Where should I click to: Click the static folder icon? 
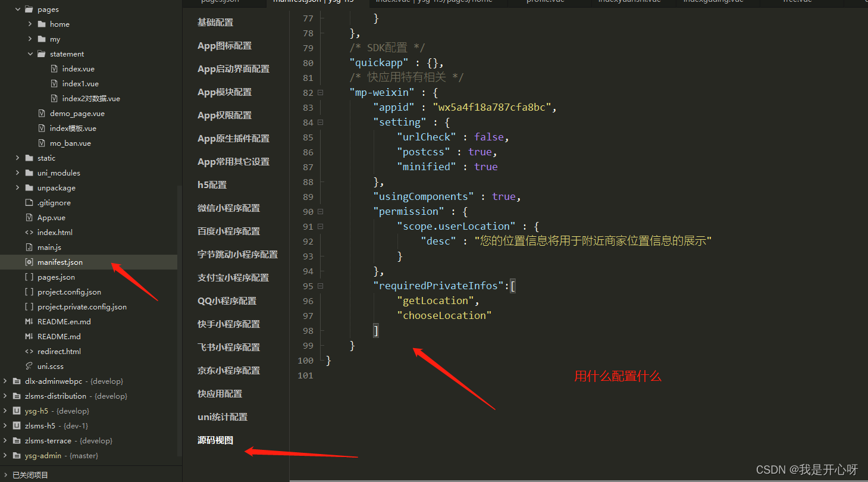[x=29, y=158]
